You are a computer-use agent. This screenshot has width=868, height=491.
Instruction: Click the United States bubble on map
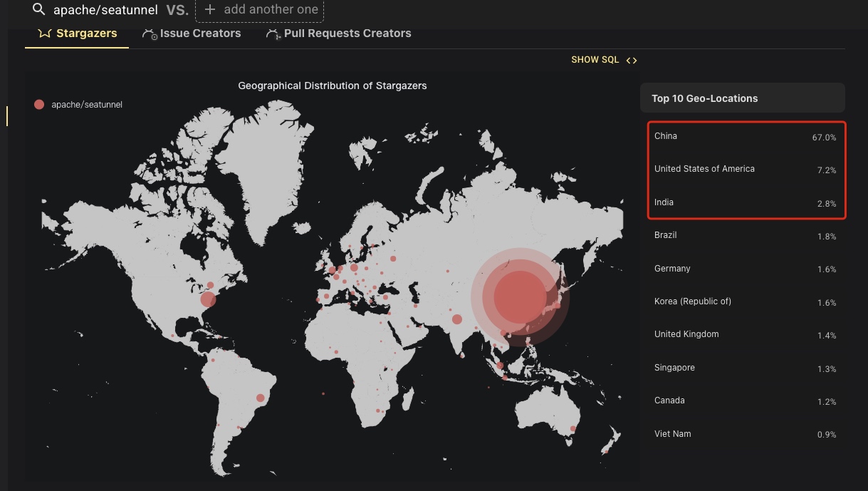(208, 299)
